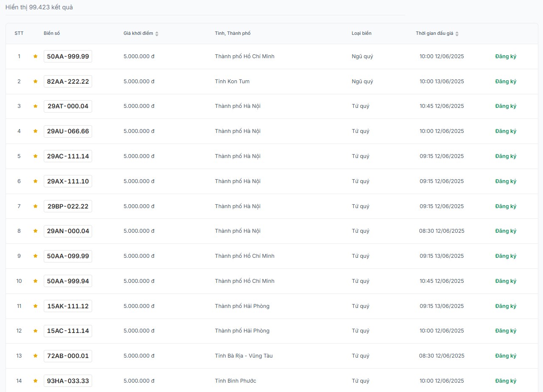Click the Biển số column header
Viewport: 543px width, 392px height.
(x=52, y=34)
